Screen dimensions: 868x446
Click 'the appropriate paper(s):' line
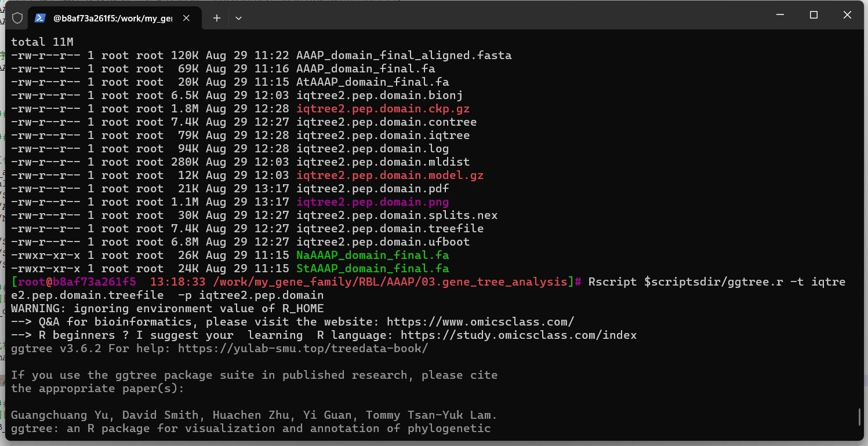97,389
